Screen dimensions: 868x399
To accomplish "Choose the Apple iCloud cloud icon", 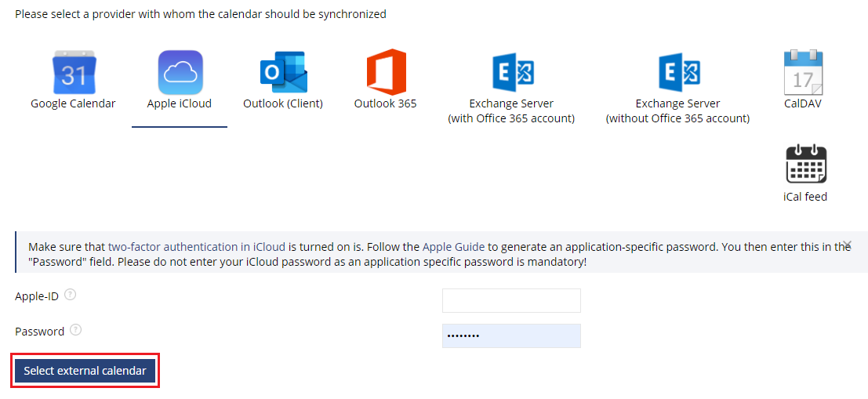I will point(180,72).
